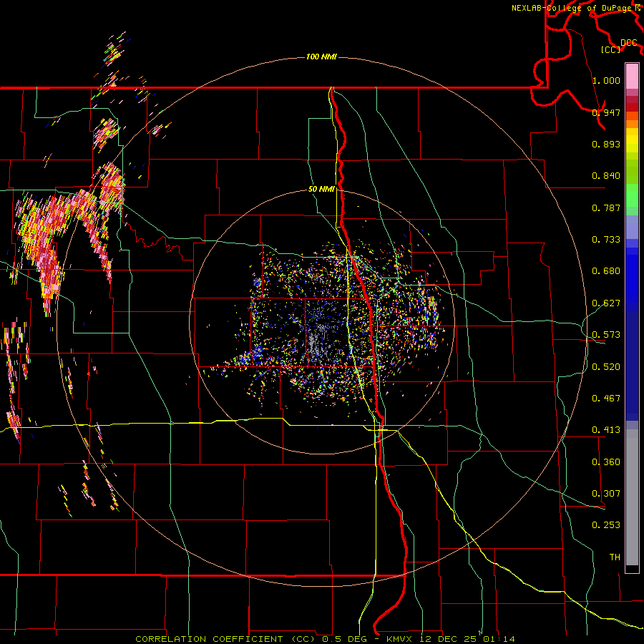Click the 100 NMI range ring label

321,57
